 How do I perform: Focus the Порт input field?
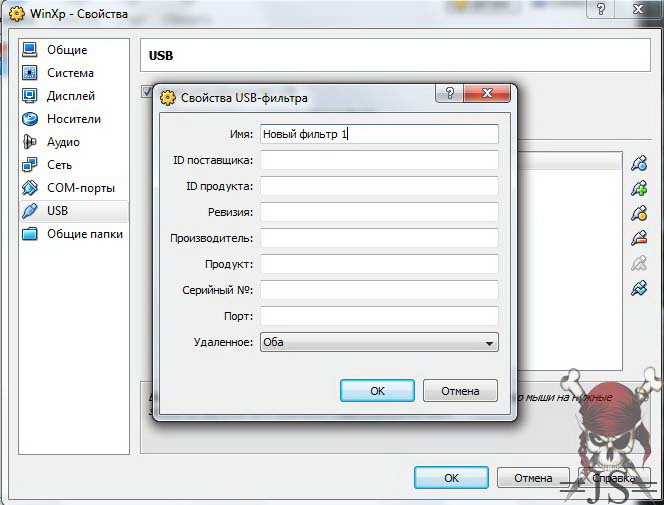[x=379, y=316]
